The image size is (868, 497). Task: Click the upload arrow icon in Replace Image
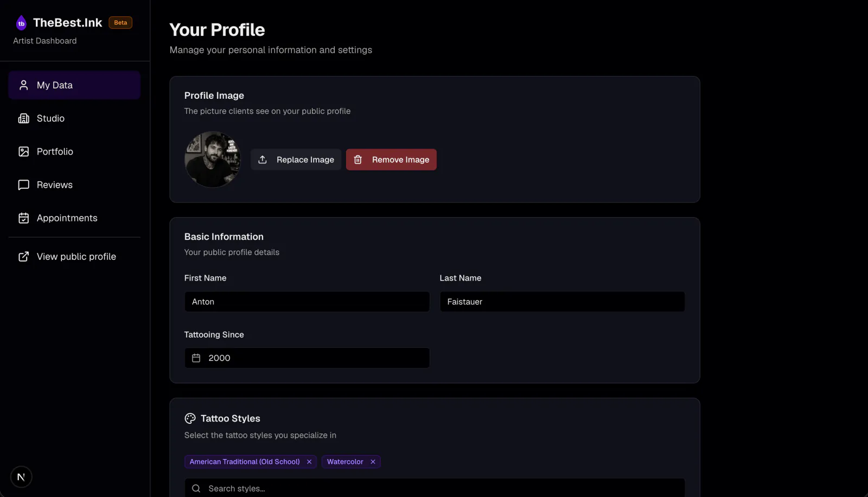click(x=263, y=160)
